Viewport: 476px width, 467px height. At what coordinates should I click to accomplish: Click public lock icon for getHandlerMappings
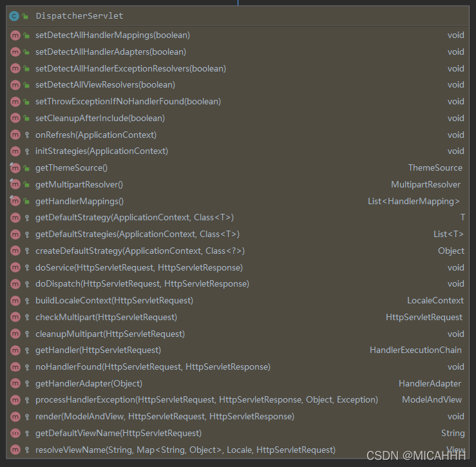[x=26, y=201]
